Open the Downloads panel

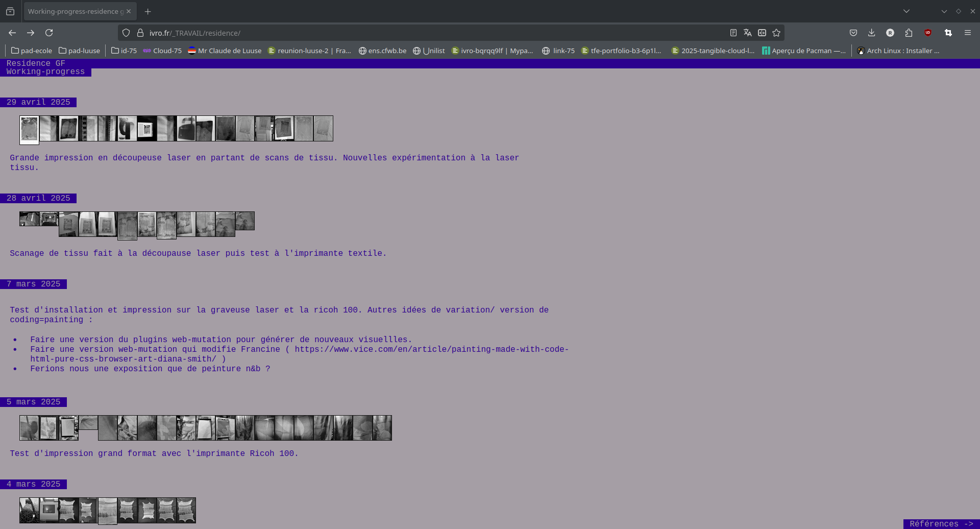pos(871,33)
